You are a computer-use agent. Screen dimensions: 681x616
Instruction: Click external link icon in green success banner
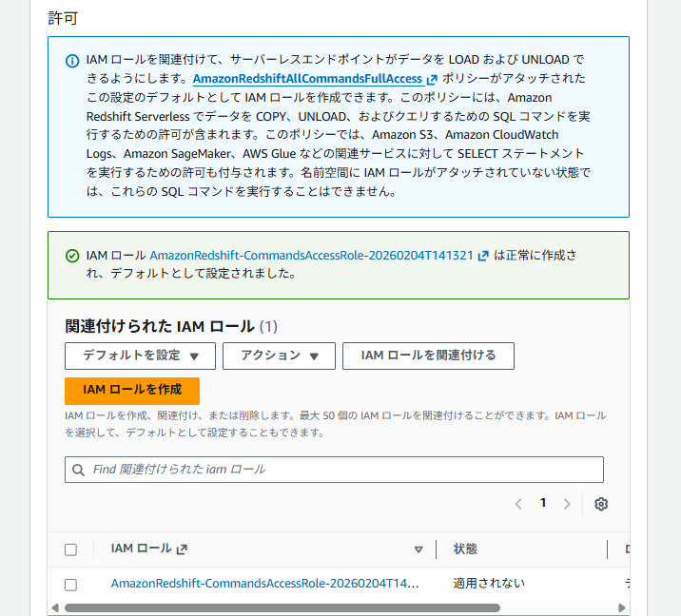click(x=483, y=256)
